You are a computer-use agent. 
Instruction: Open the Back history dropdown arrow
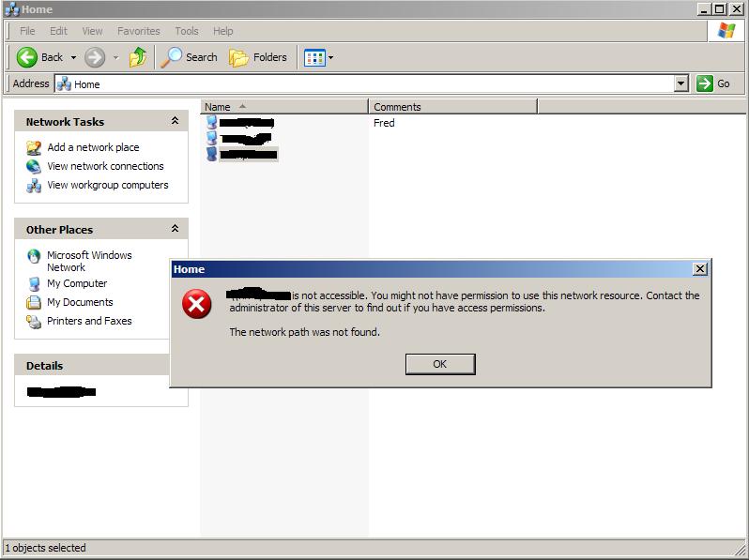coord(73,58)
